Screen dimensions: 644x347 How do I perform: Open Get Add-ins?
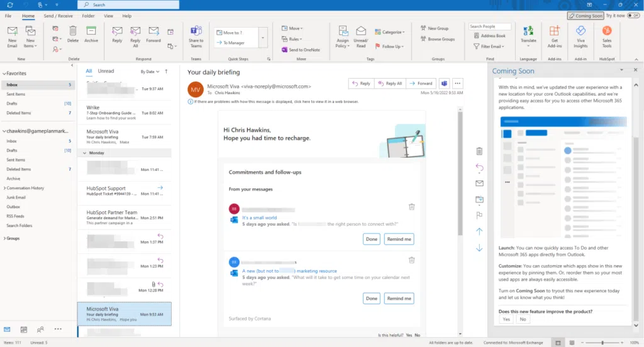(555, 37)
